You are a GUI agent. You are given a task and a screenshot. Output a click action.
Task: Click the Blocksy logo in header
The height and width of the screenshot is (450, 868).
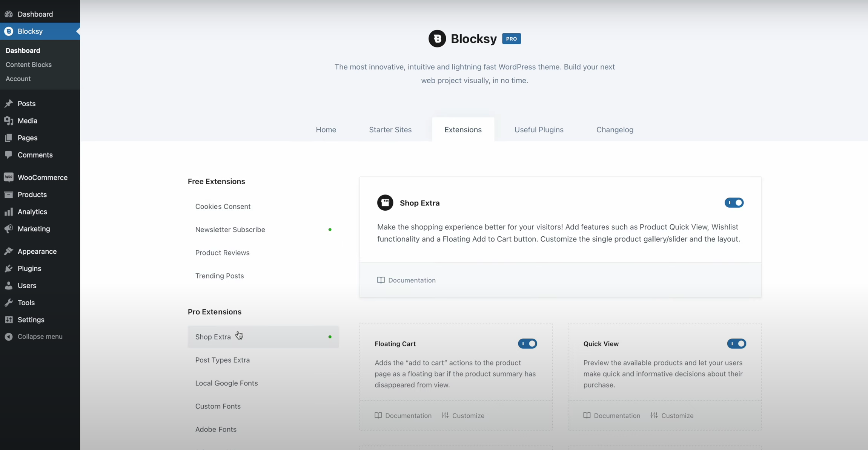coord(437,38)
